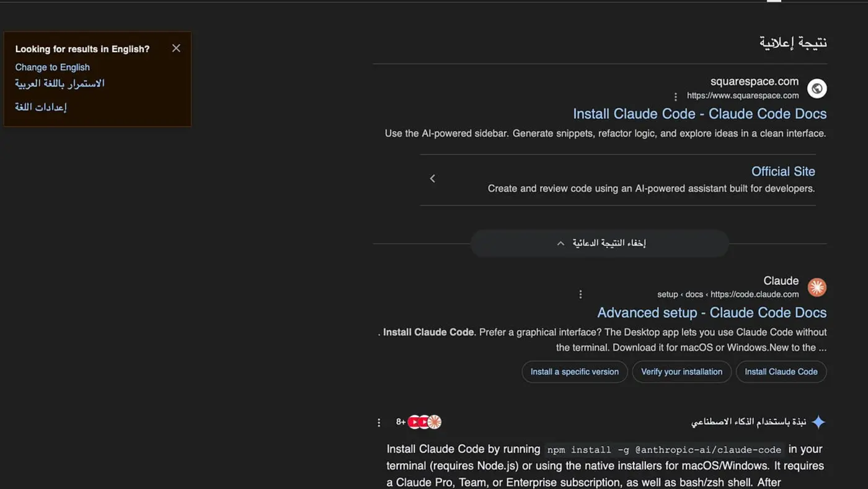This screenshot has height=489, width=868.
Task: Click the Install a specific version chip
Action: (x=574, y=372)
